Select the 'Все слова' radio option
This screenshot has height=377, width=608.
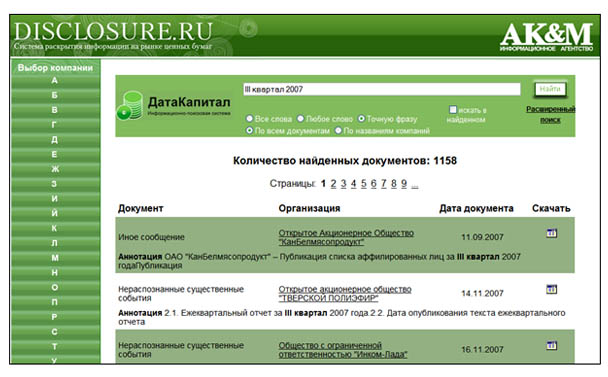pos(250,118)
